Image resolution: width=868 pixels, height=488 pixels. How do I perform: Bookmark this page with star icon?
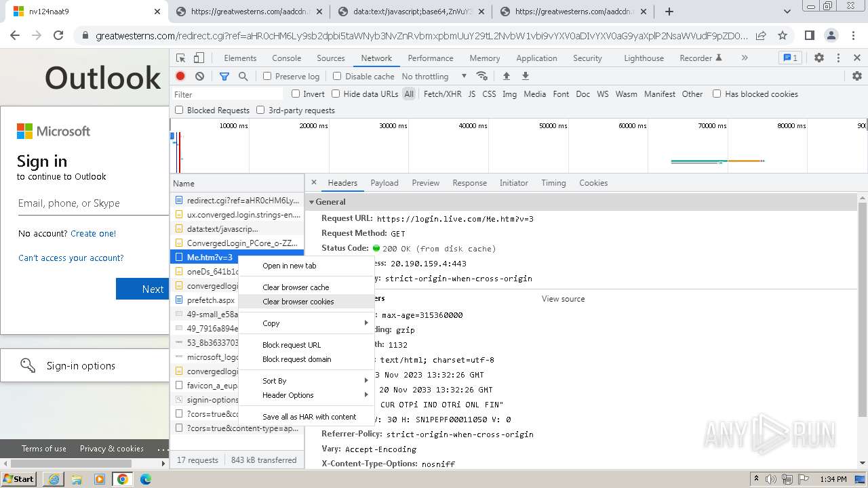click(x=783, y=35)
